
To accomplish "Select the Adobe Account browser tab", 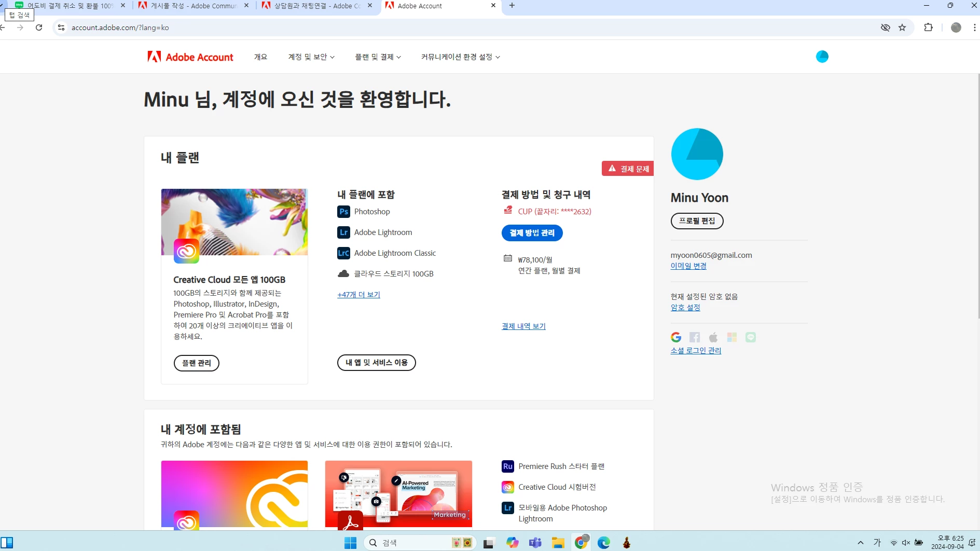I will tap(440, 6).
